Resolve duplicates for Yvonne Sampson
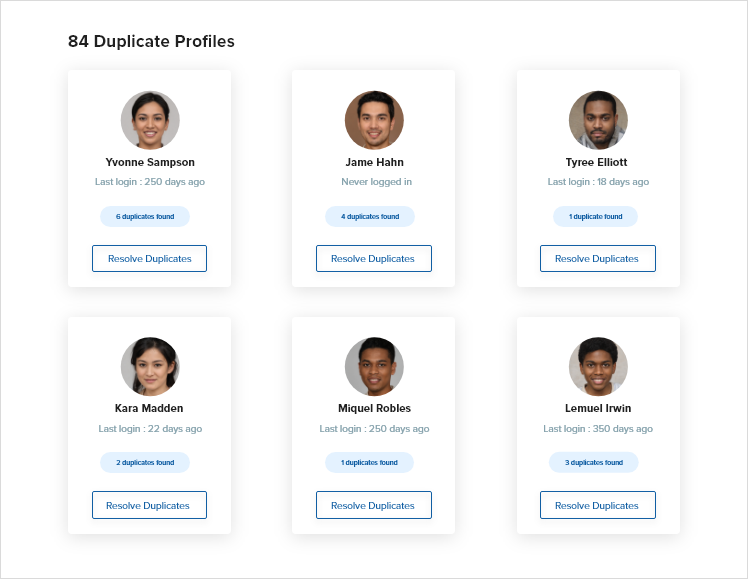The height and width of the screenshot is (579, 748). pos(149,258)
